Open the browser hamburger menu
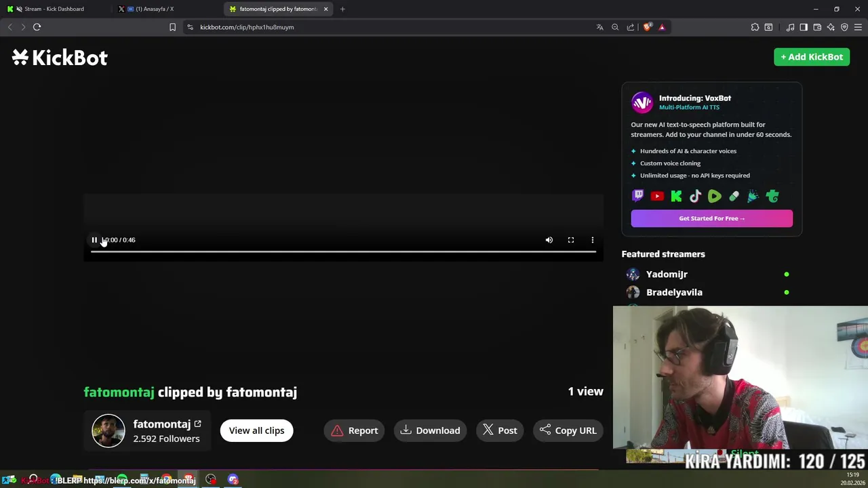Image resolution: width=868 pixels, height=488 pixels. [858, 27]
